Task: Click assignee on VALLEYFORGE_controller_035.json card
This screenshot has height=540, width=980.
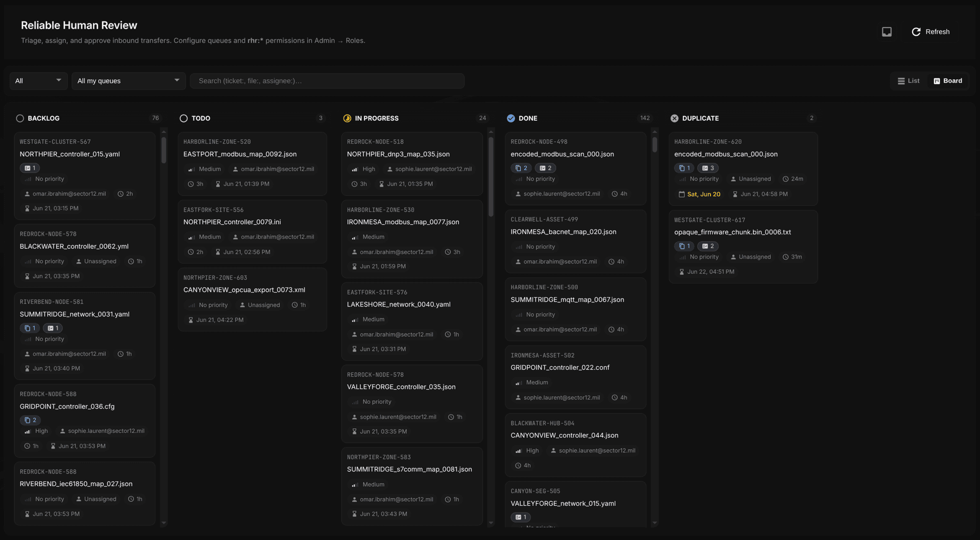Action: [x=394, y=417]
